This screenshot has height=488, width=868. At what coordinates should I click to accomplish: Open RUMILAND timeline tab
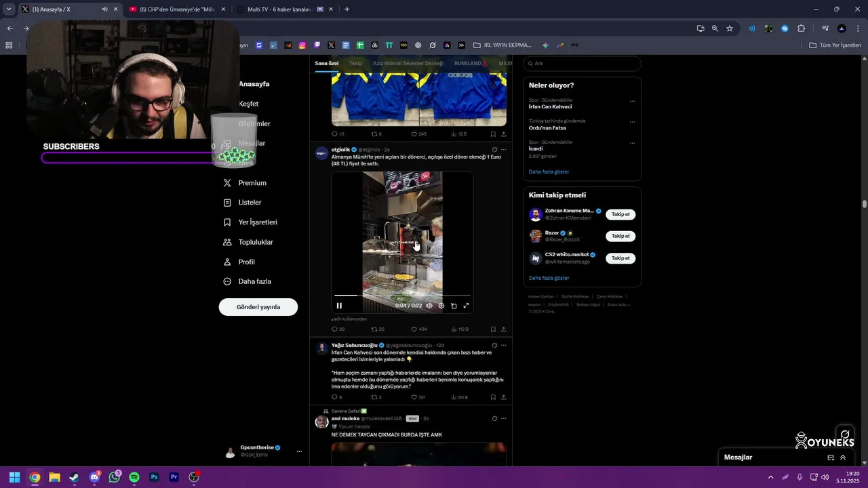tap(471, 63)
